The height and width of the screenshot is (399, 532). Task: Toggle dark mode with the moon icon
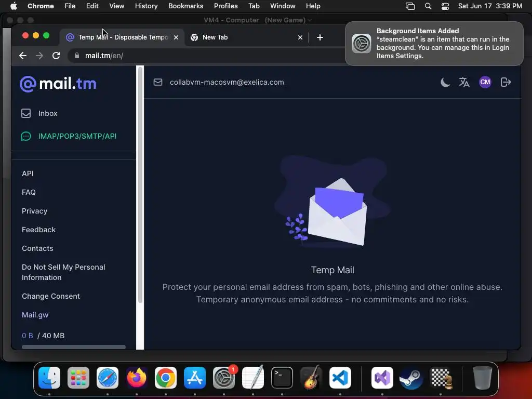pos(445,82)
